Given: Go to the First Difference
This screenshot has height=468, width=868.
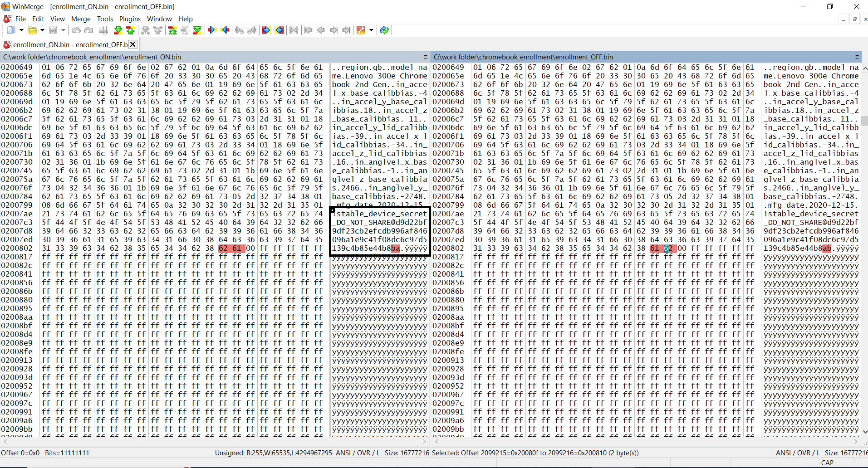Looking at the screenshot, I should point(172,30).
